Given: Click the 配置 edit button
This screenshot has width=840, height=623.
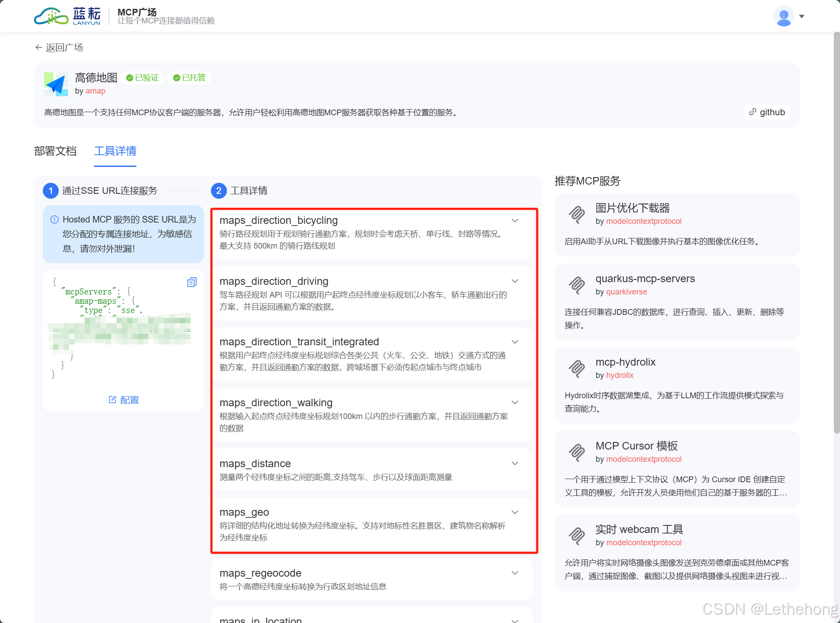Looking at the screenshot, I should coord(124,400).
